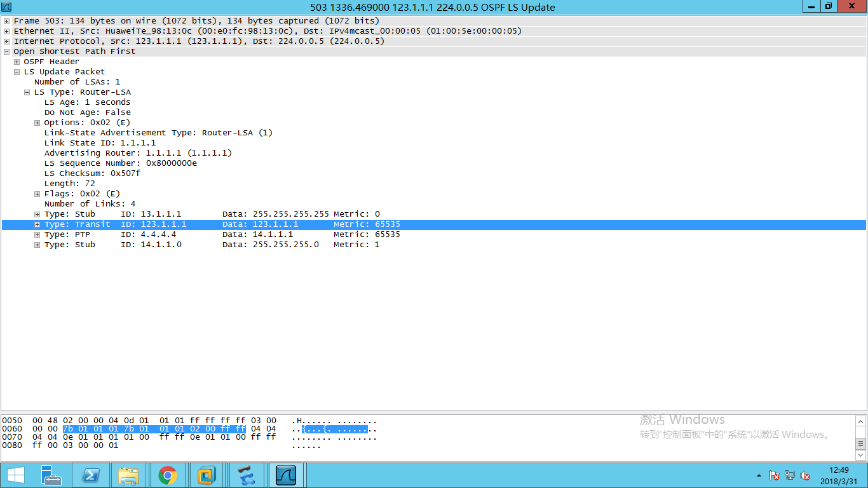This screenshot has width=868, height=488.
Task: Expand the Internet Protocol row
Action: pos(7,41)
